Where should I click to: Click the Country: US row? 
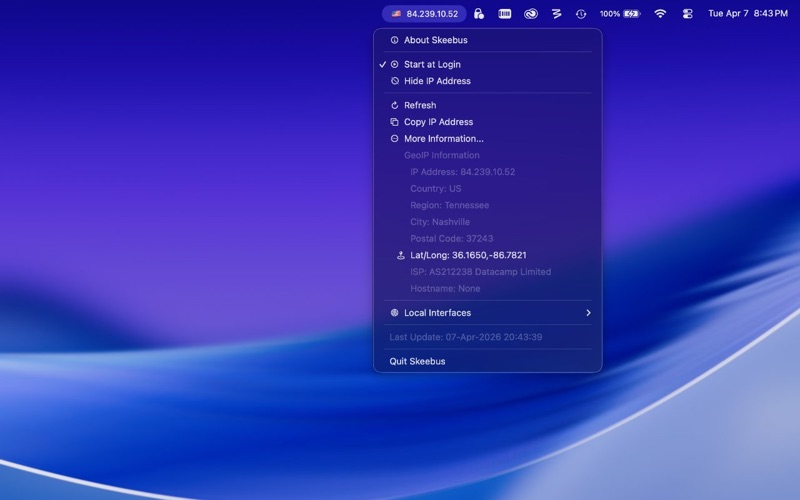coord(488,189)
